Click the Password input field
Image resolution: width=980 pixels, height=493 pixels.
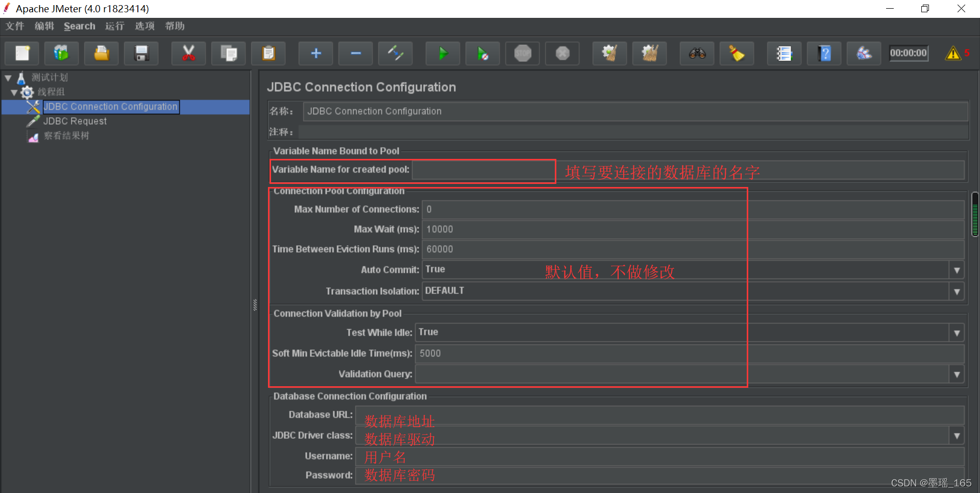pos(660,476)
